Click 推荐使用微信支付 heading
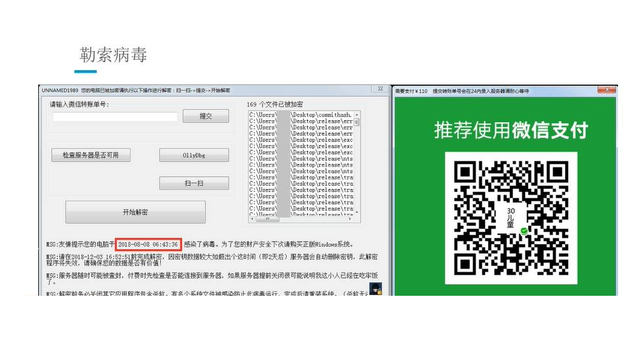 [x=511, y=130]
